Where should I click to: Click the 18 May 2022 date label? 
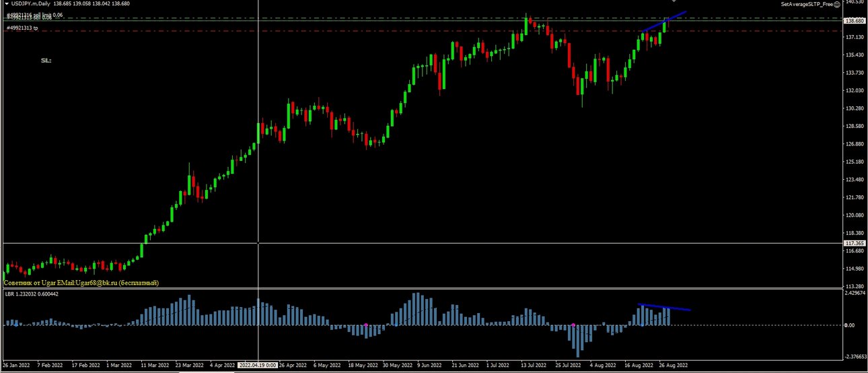pos(362,366)
